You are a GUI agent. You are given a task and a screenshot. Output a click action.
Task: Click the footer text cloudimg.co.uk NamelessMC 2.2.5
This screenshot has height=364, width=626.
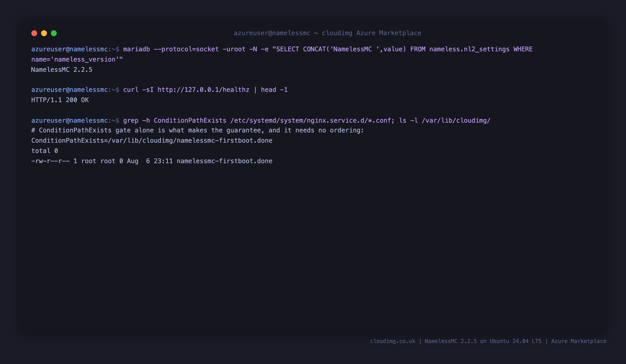click(x=488, y=341)
